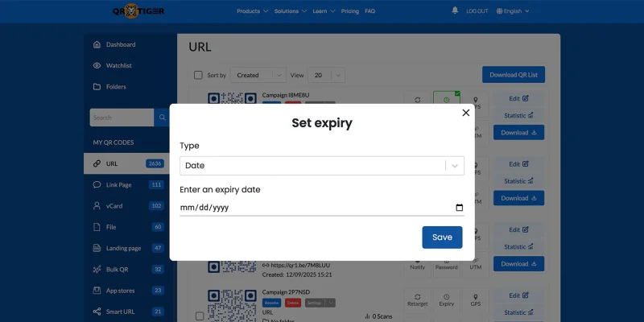This screenshot has height=322, width=644.
Task: Save the expiry setting
Action: [442, 237]
